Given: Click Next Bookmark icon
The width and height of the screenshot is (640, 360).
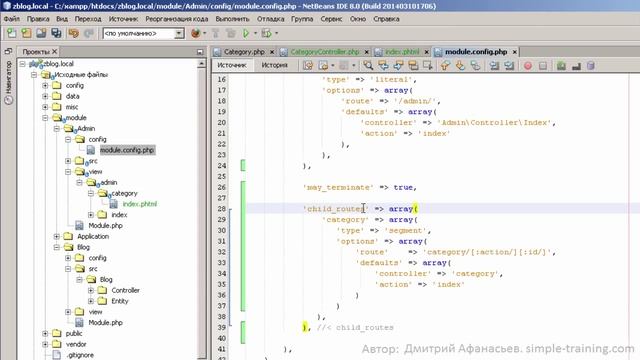Looking at the screenshot, I should [460, 65].
